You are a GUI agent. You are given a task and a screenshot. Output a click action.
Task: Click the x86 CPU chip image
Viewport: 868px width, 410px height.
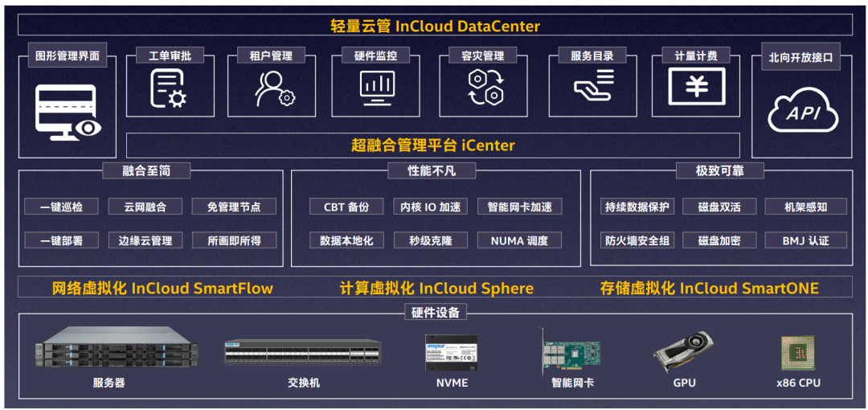tap(798, 353)
